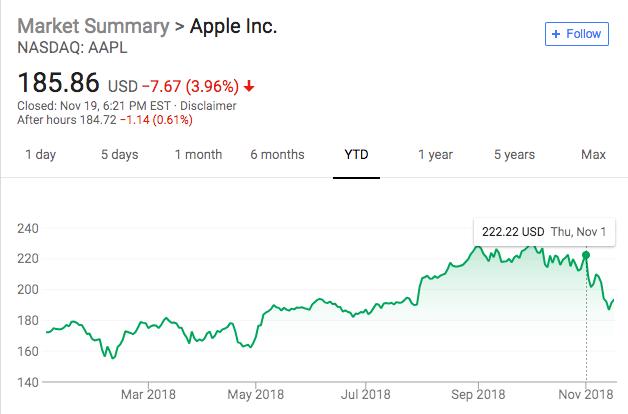Switch to 1 year view

pos(435,155)
